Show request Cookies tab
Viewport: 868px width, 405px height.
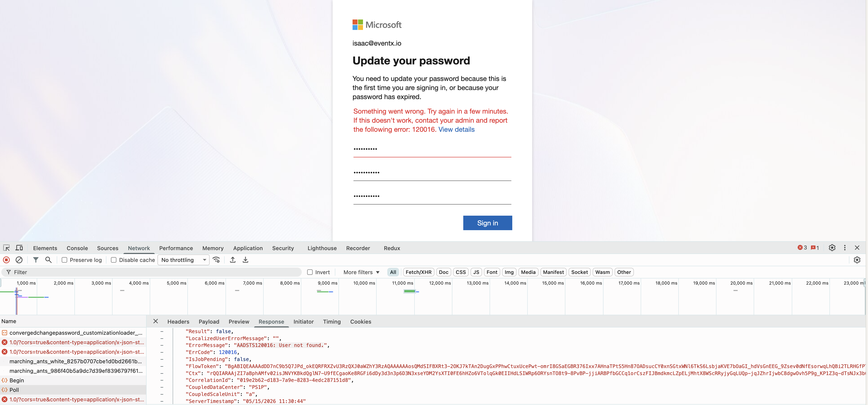[x=360, y=322]
